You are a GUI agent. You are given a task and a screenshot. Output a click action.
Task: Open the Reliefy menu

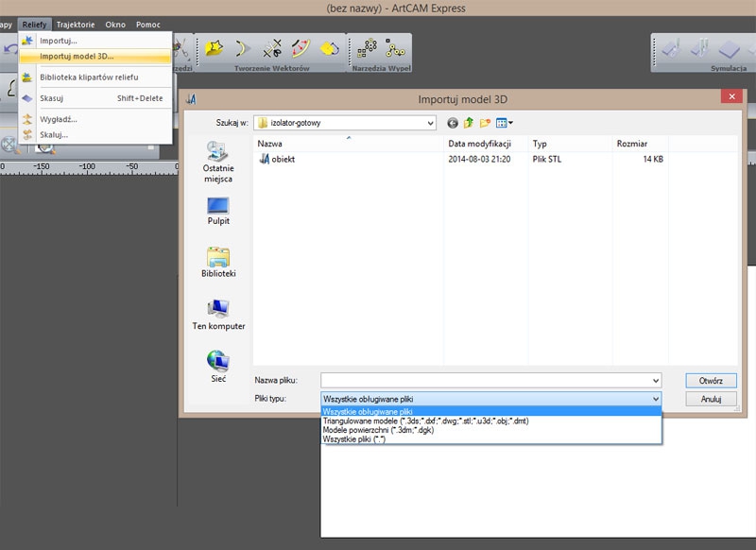(34, 25)
